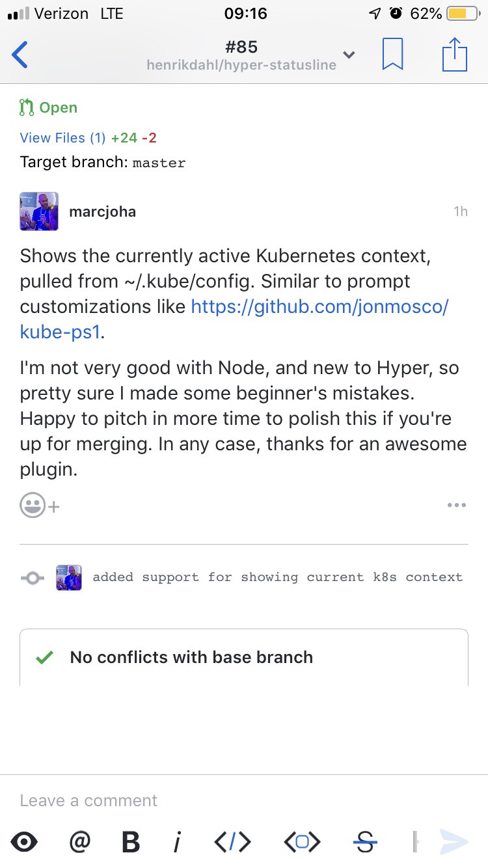This screenshot has height=868, width=488.
Task: Insert an @ mention
Action: [x=79, y=841]
